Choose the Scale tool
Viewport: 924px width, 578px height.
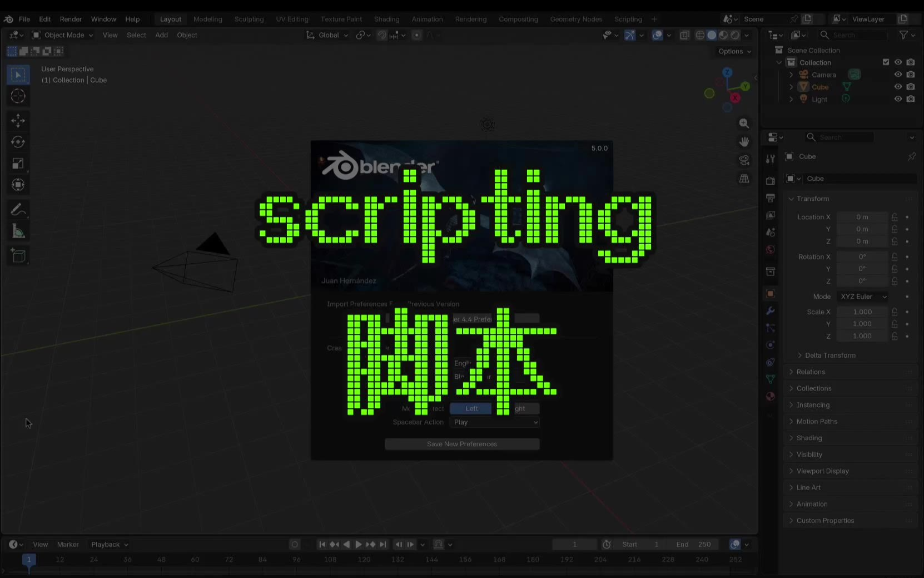pyautogui.click(x=18, y=164)
